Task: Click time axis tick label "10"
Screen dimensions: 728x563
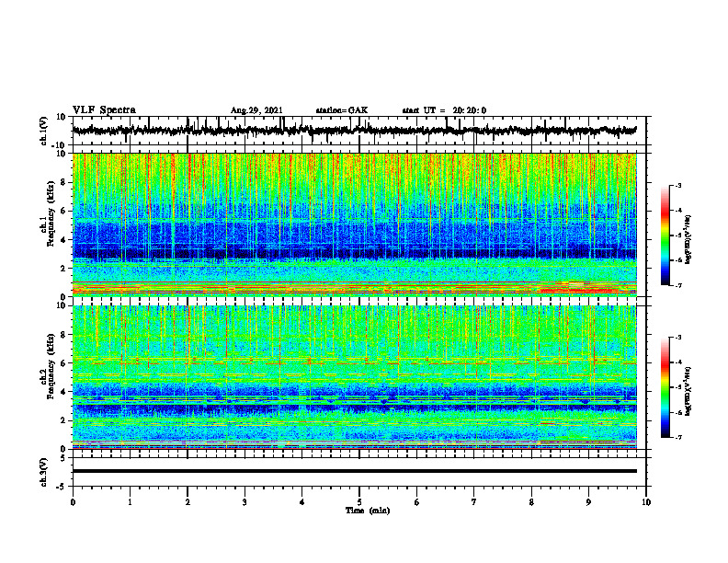Action: click(x=646, y=502)
